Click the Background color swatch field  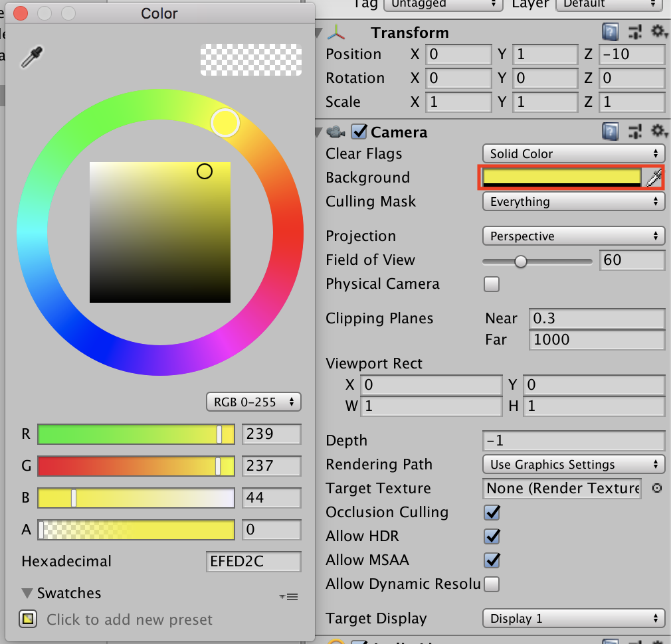pyautogui.click(x=561, y=177)
